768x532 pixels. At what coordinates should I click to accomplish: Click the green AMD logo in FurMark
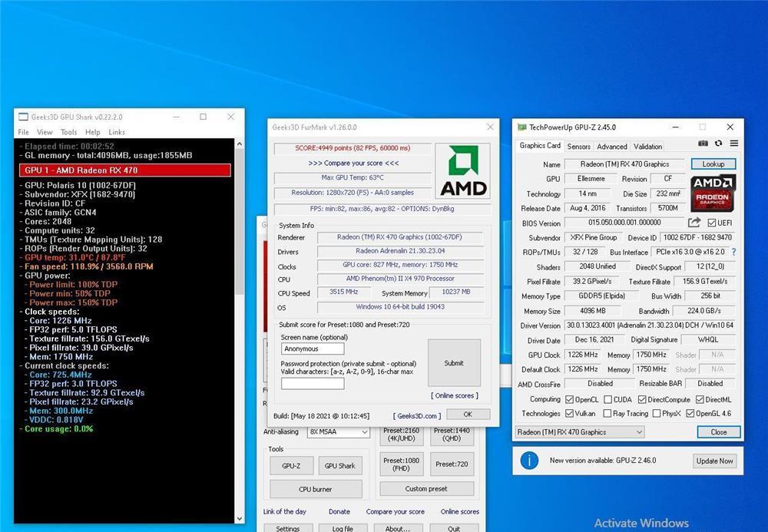463,170
